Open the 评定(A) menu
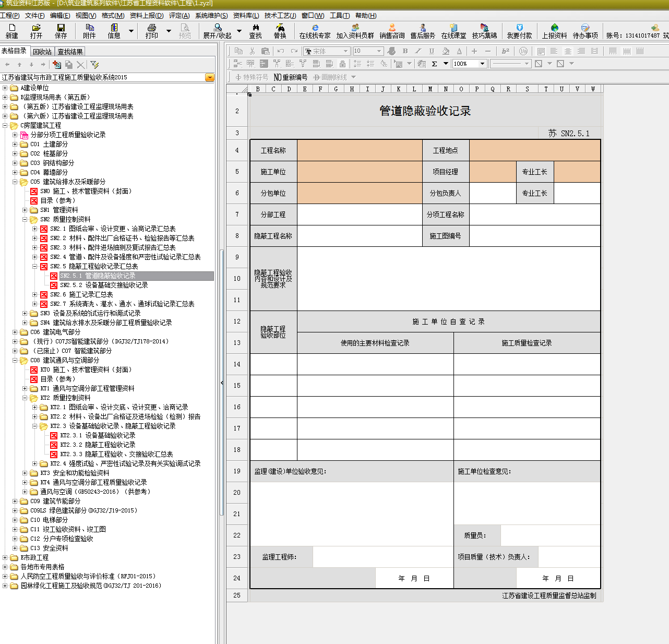This screenshot has width=669, height=644. coord(179,15)
